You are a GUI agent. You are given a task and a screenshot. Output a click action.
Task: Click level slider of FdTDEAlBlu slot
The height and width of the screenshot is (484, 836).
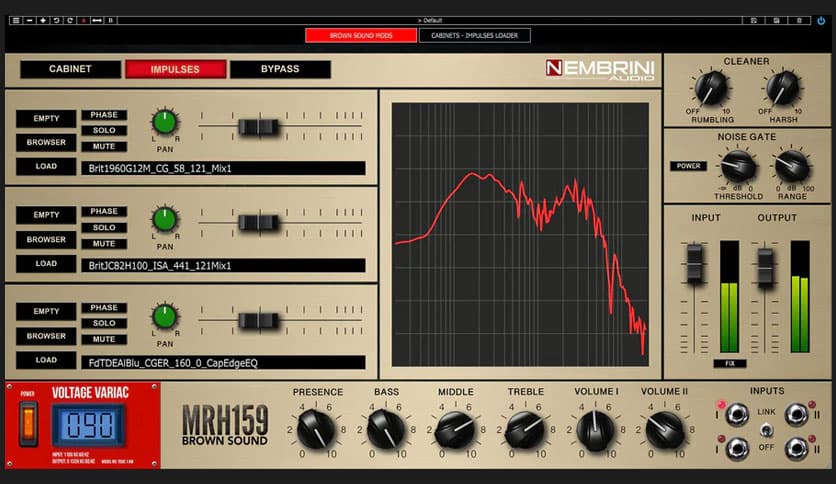[259, 320]
